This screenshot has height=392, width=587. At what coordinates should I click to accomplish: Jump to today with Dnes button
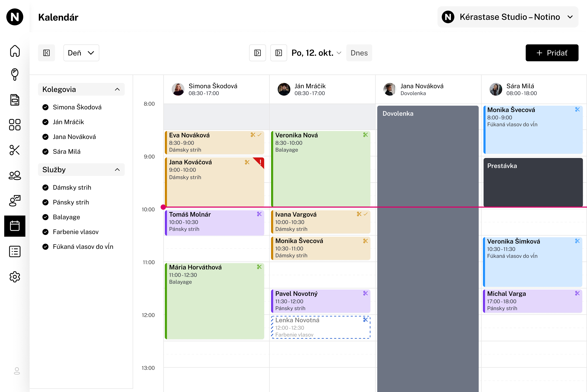(359, 53)
